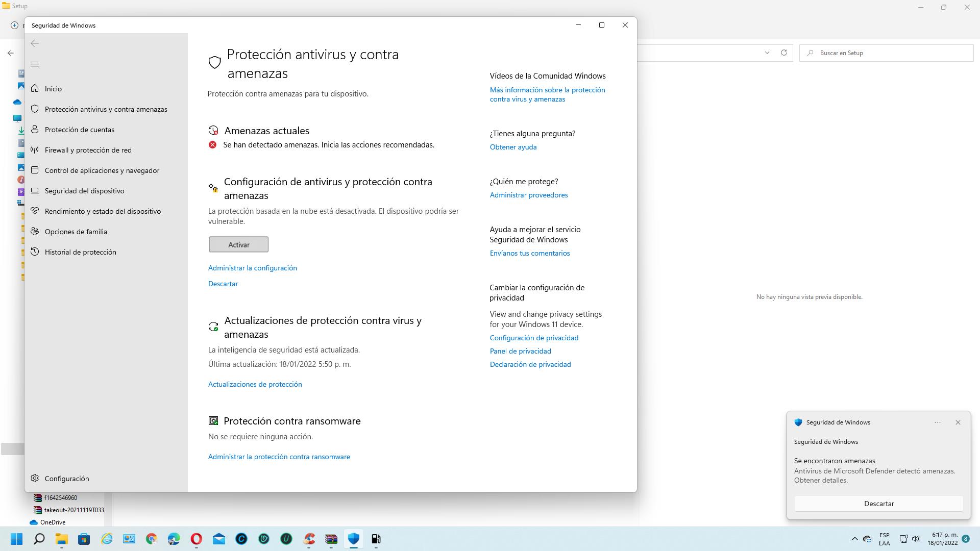Open the Administrar la configuración link
The width and height of the screenshot is (980, 551).
click(252, 268)
